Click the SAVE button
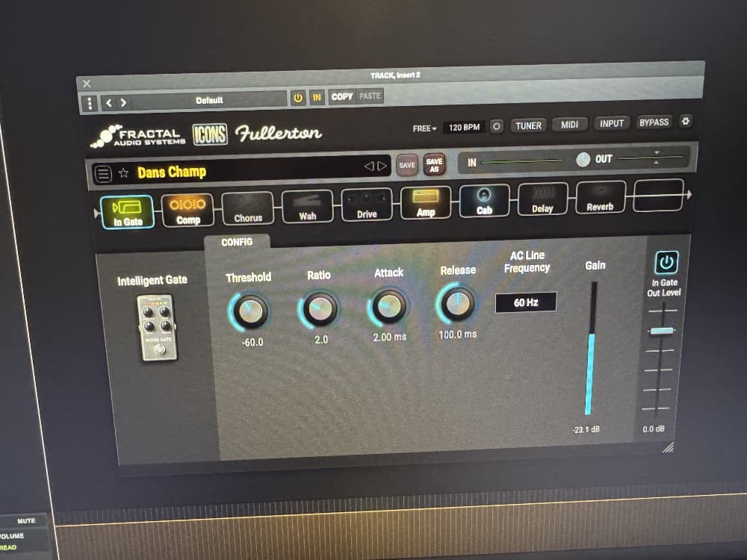747x560 pixels. point(407,165)
